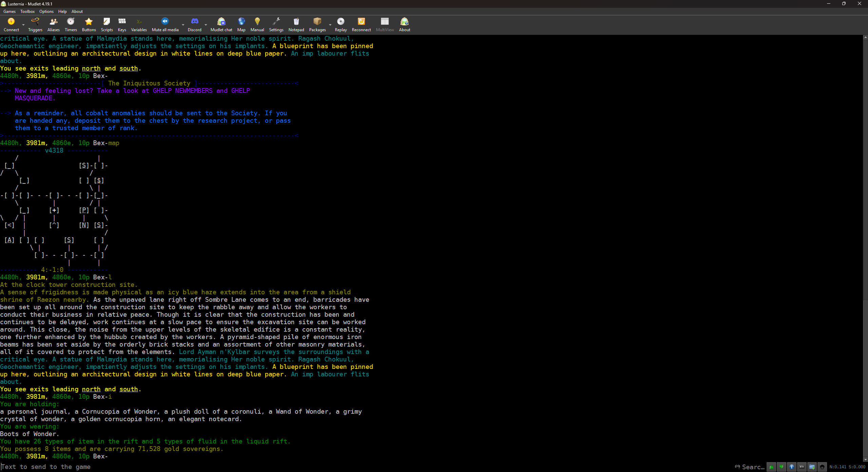Expand the Packages dropdown arrow
Image resolution: width=868 pixels, height=472 pixels.
pyautogui.click(x=330, y=25)
